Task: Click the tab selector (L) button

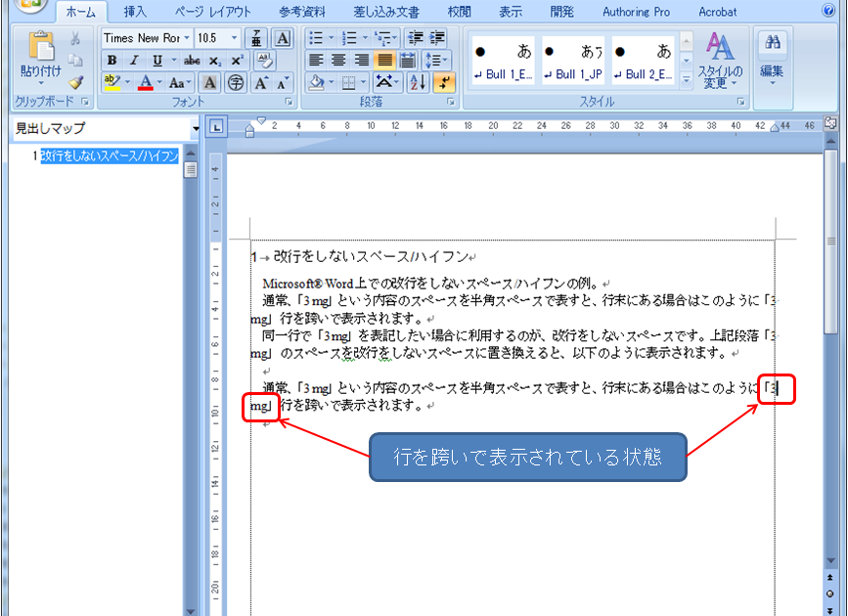Action: 216,127
